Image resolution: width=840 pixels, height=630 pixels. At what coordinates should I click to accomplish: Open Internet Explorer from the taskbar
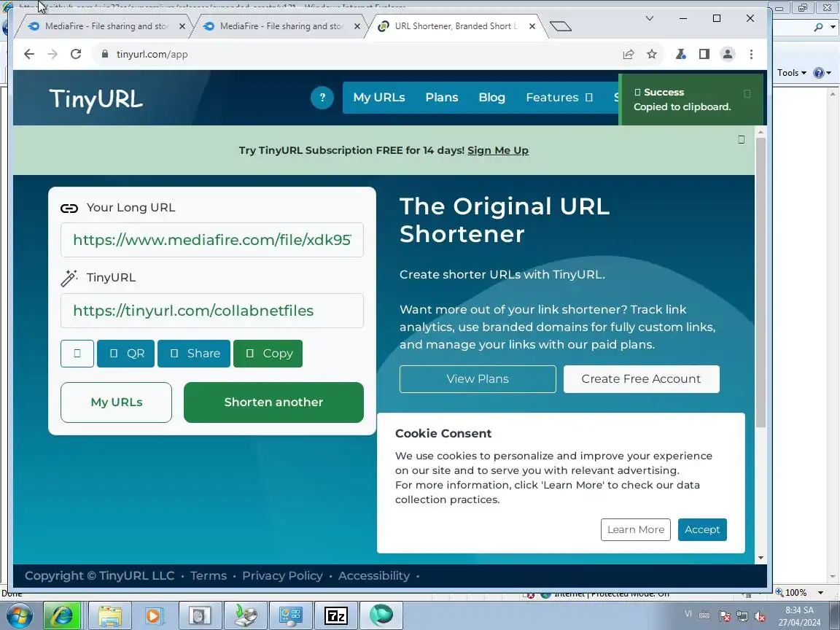pos(62,615)
